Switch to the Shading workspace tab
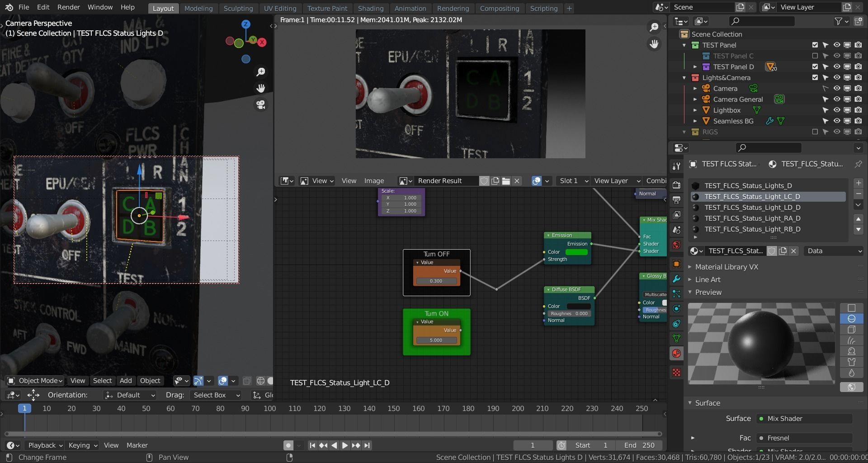This screenshot has width=868, height=463. click(x=370, y=8)
